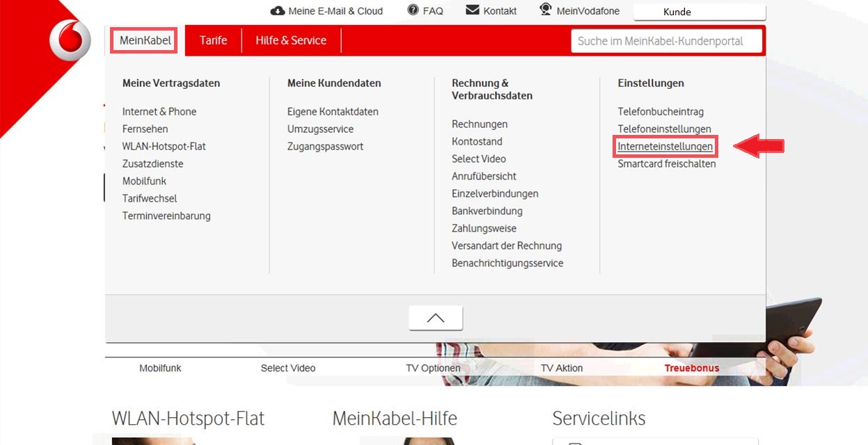Open Umzugsservice entry

(320, 129)
